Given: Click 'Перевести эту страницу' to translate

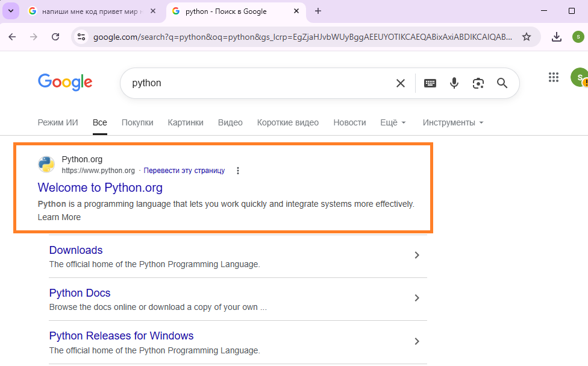Looking at the screenshot, I should (x=183, y=171).
